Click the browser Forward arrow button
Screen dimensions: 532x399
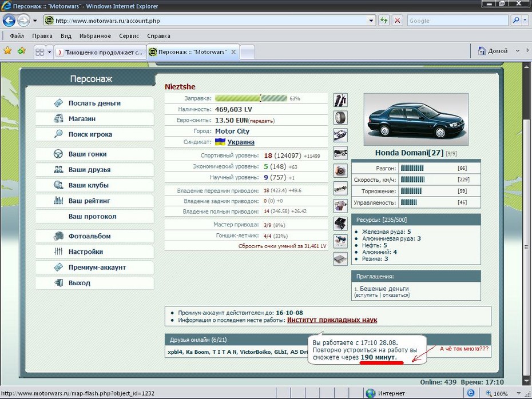(23, 21)
